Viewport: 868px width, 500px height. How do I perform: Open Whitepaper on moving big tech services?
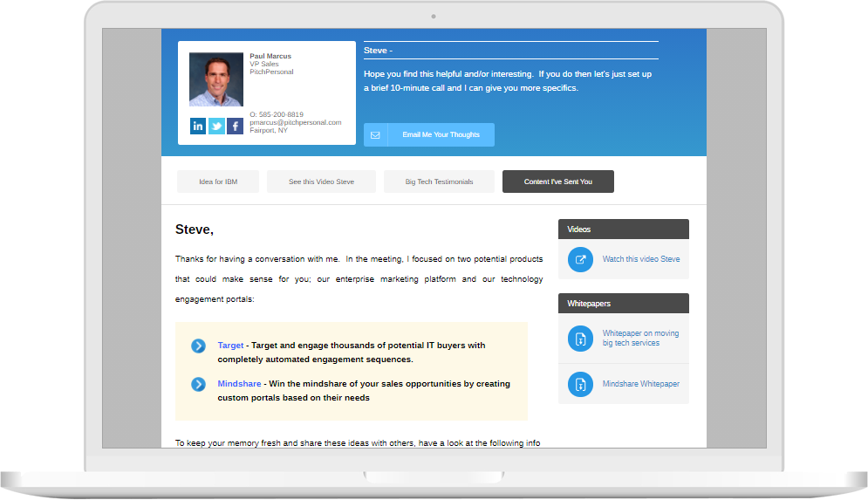[x=640, y=339]
